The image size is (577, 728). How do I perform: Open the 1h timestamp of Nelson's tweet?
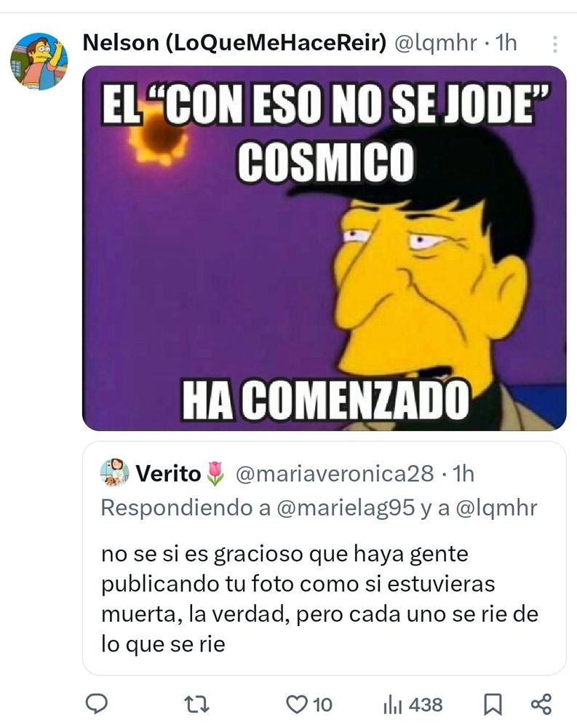506,43
